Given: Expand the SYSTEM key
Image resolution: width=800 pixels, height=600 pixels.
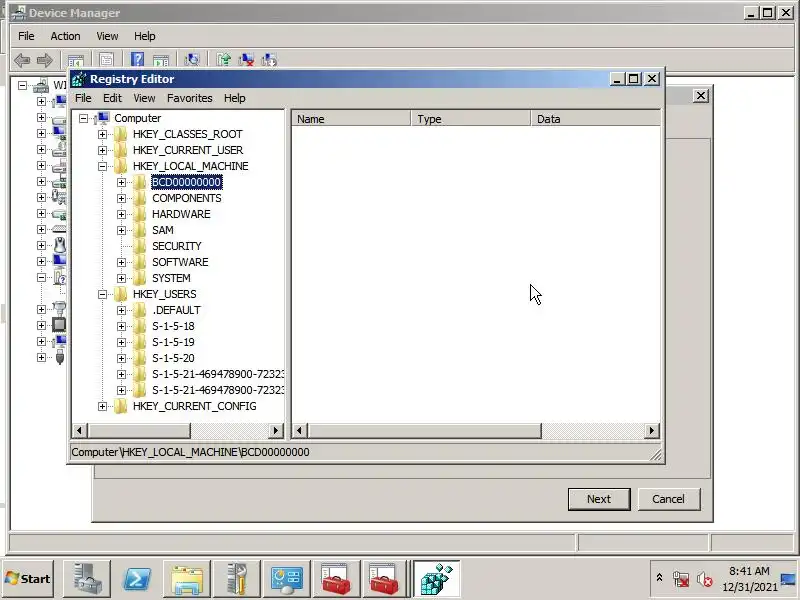Looking at the screenshot, I should (x=121, y=279).
